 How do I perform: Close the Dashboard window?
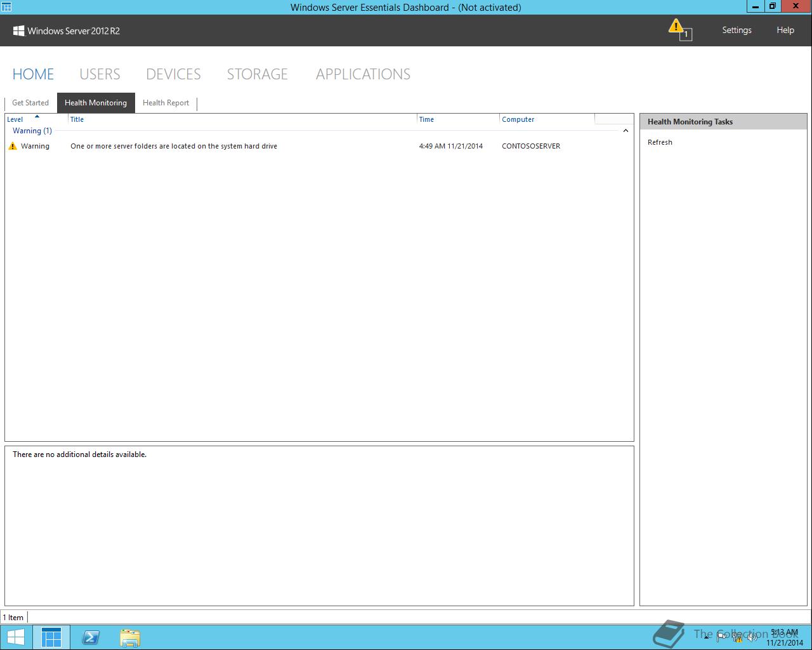[796, 6]
